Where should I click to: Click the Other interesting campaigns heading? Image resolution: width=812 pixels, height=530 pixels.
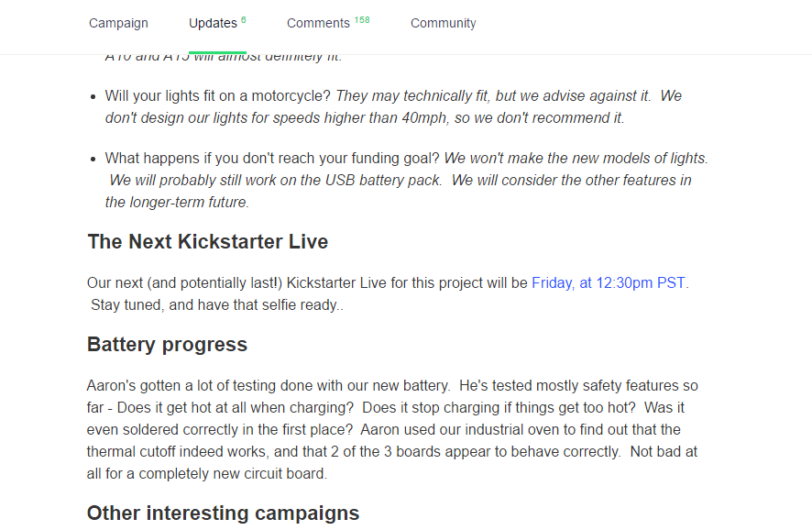click(x=223, y=513)
